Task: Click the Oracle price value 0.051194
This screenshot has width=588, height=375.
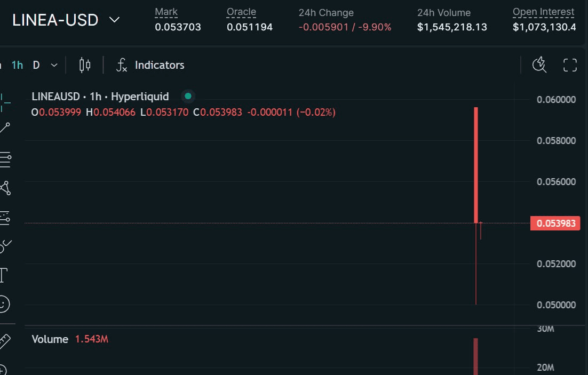Action: pos(249,27)
